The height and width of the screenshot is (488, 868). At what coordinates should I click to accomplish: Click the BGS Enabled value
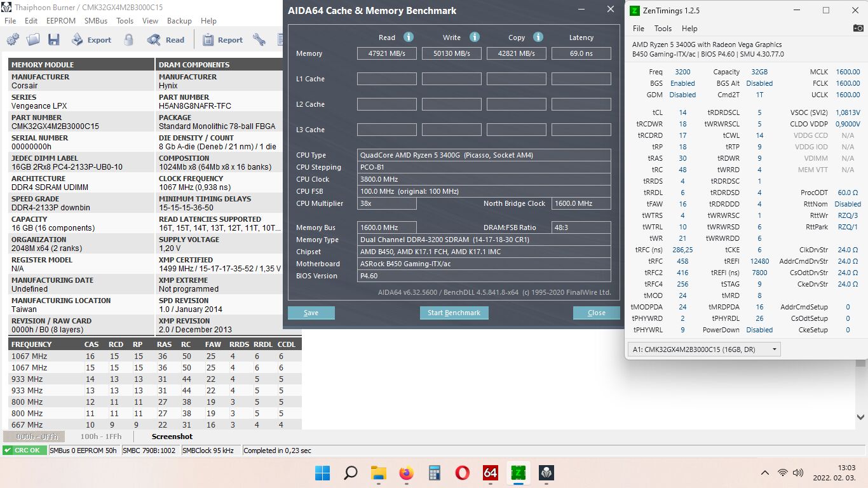click(x=682, y=83)
